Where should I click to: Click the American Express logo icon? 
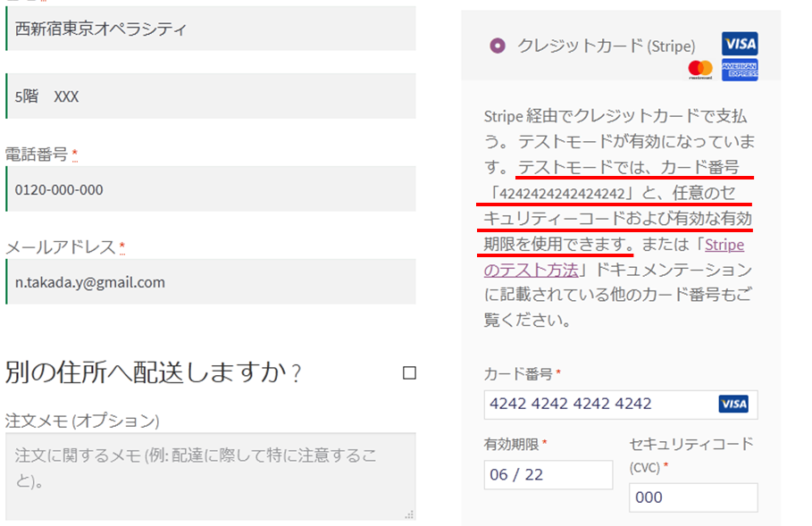click(x=740, y=70)
